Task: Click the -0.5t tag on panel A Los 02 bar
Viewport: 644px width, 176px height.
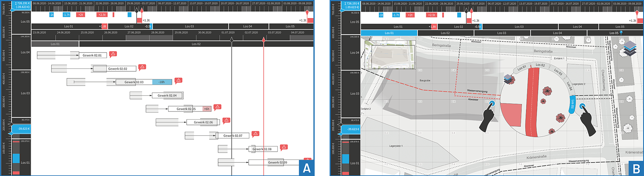Action: [x=149, y=26]
